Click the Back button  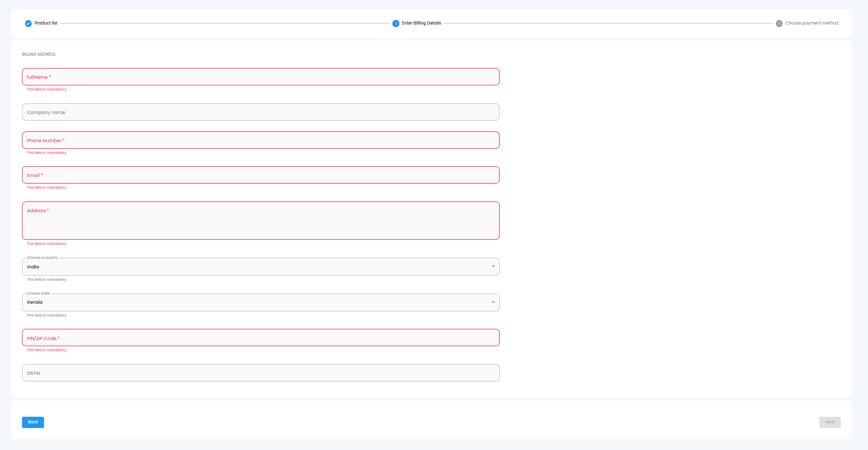(33, 422)
